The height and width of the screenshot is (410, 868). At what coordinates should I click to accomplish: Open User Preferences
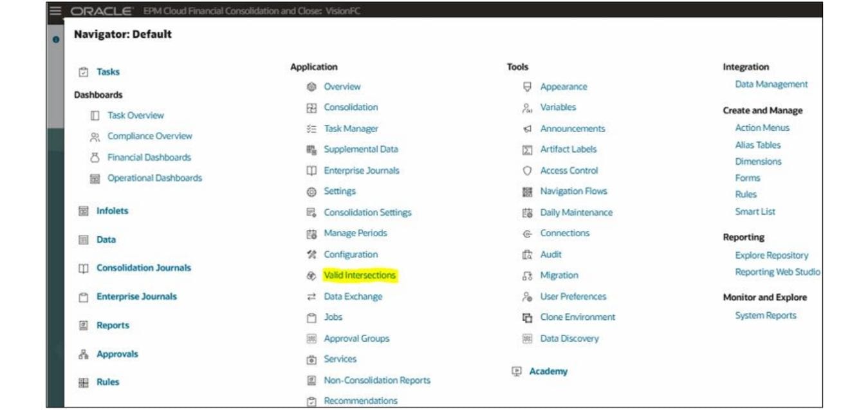572,296
